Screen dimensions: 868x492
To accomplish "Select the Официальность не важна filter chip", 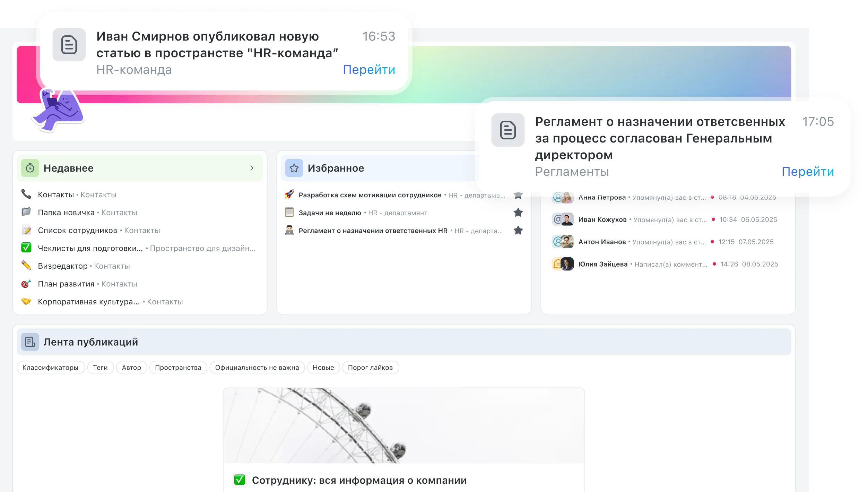I will (257, 368).
